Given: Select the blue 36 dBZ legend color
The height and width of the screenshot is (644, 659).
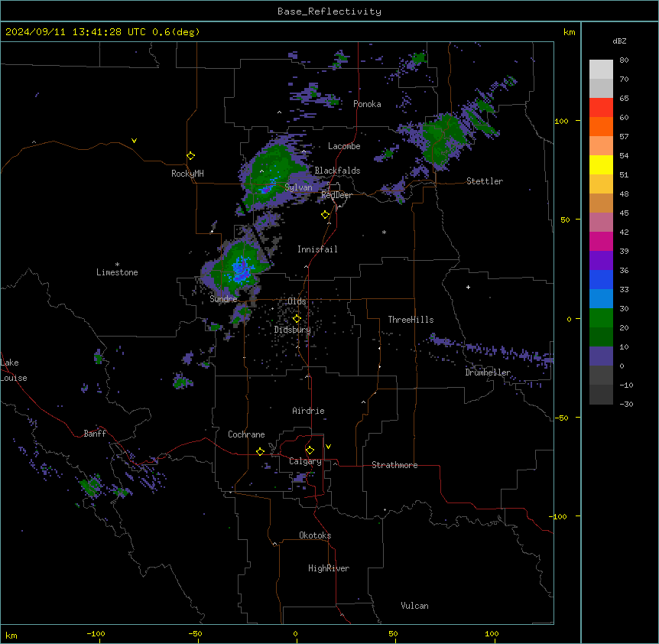Looking at the screenshot, I should pyautogui.click(x=601, y=279).
